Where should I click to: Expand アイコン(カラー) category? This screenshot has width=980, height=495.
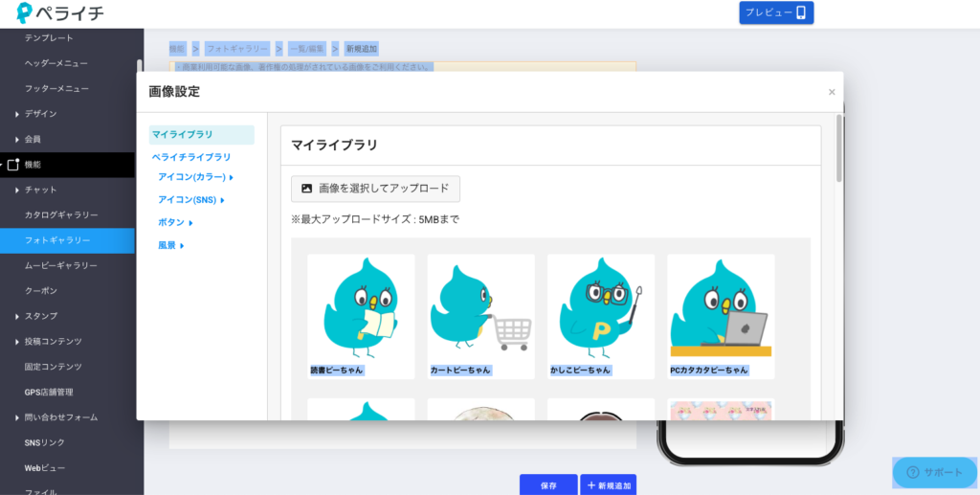coord(195,176)
